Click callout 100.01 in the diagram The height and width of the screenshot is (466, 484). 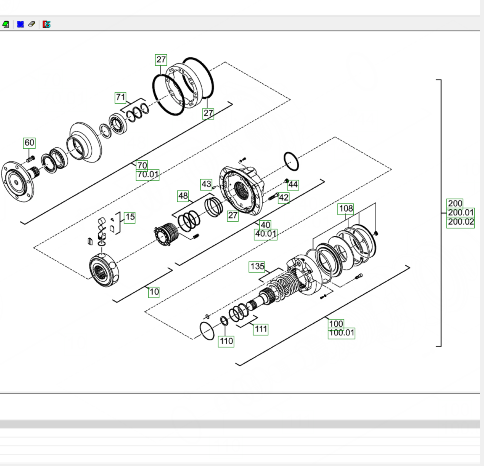(x=342, y=333)
